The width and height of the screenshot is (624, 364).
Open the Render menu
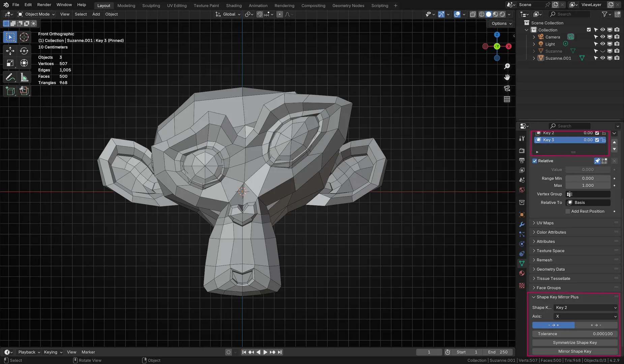click(44, 5)
